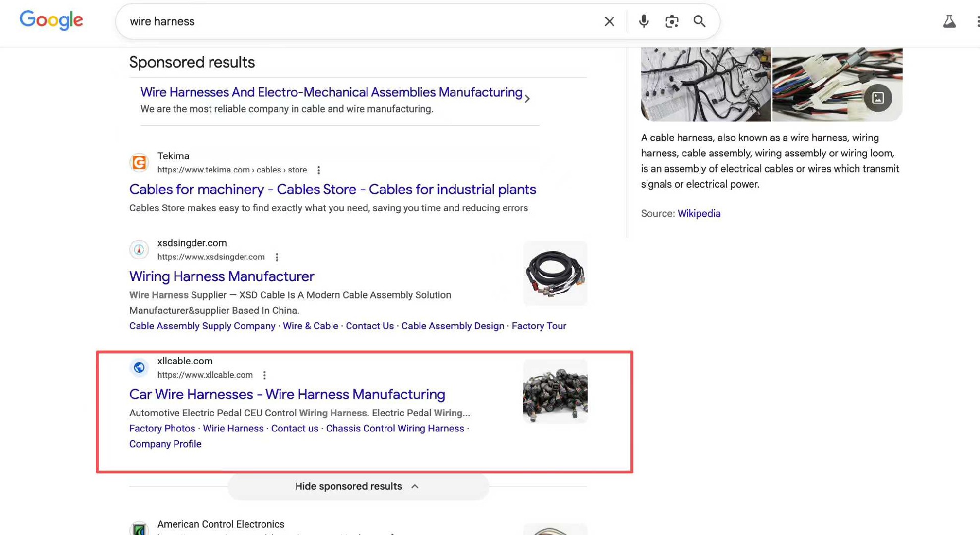Viewport: 980px width, 535px height.
Task: Open the Wirie Harness sitelink
Action: [x=233, y=428]
